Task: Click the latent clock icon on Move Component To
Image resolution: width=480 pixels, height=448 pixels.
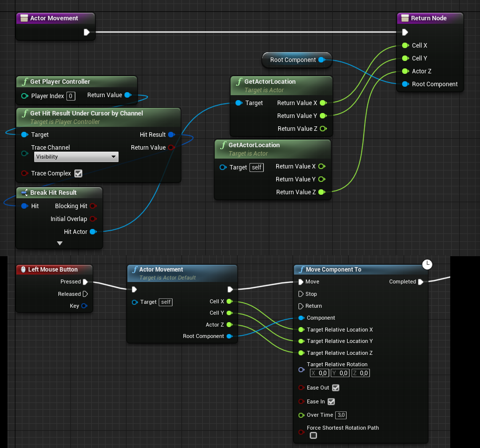Action: point(427,264)
